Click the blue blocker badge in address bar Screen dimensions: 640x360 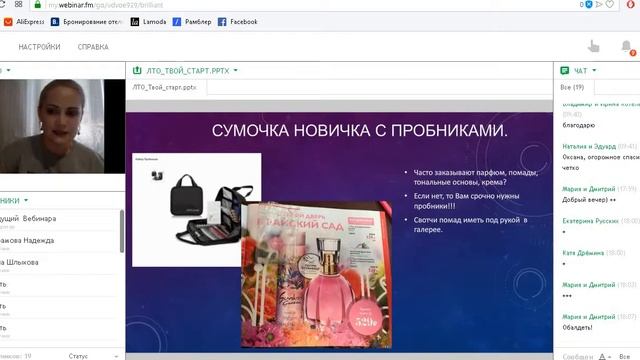point(589,4)
